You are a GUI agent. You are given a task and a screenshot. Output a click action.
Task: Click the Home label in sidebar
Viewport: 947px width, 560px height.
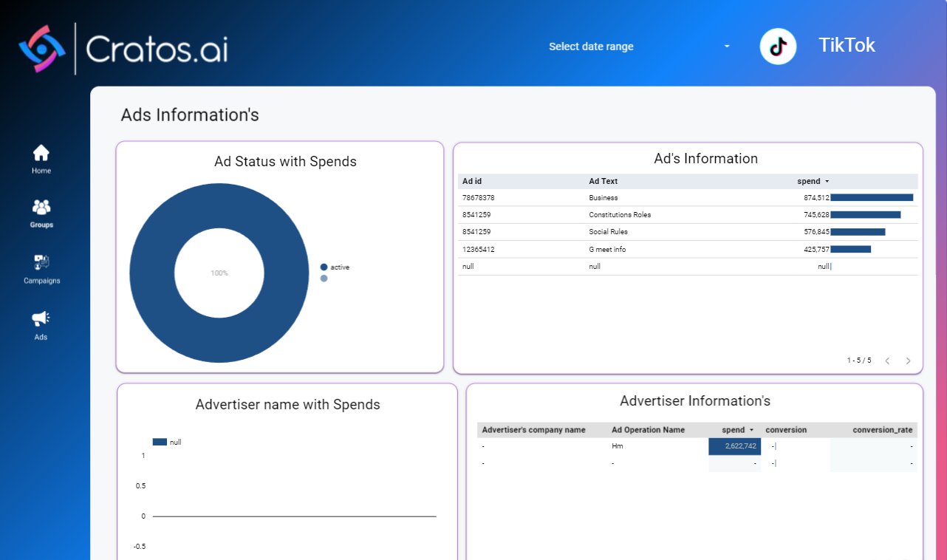pos(41,171)
